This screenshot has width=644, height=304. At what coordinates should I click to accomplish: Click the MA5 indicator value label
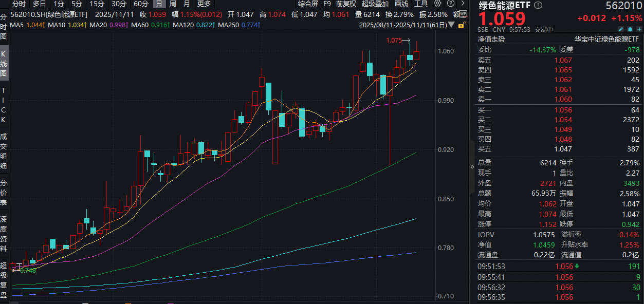(26, 24)
